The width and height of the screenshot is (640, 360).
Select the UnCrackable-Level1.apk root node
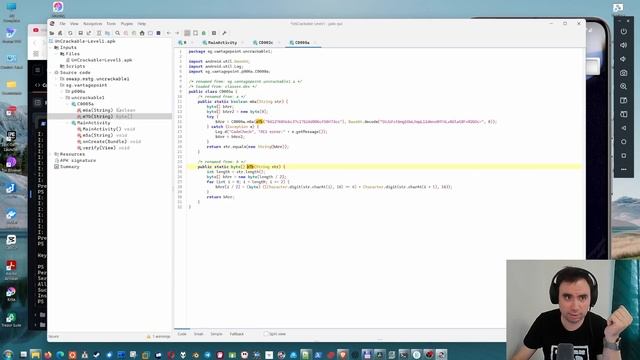pos(85,41)
